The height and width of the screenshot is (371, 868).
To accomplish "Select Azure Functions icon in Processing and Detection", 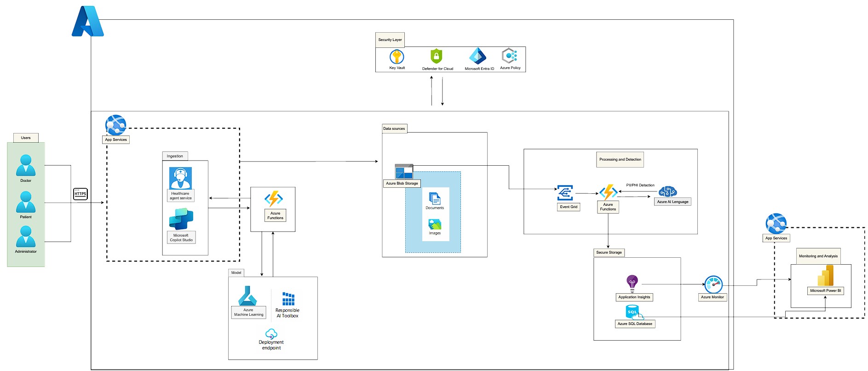I will [608, 192].
